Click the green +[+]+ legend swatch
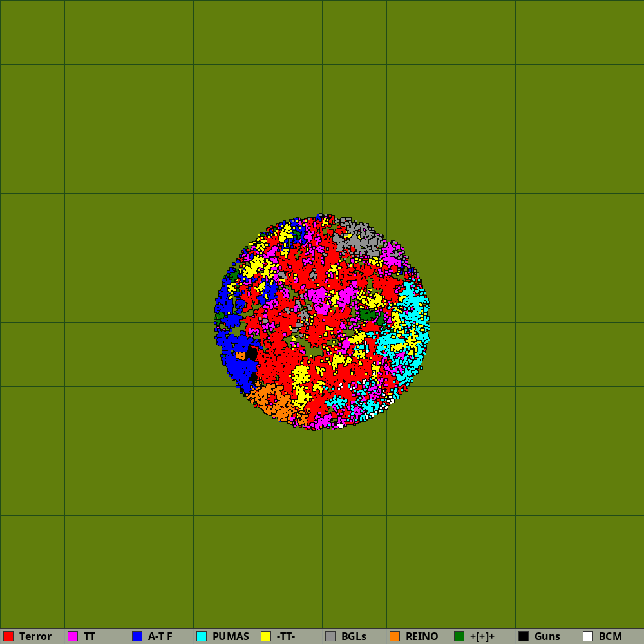 (x=460, y=636)
